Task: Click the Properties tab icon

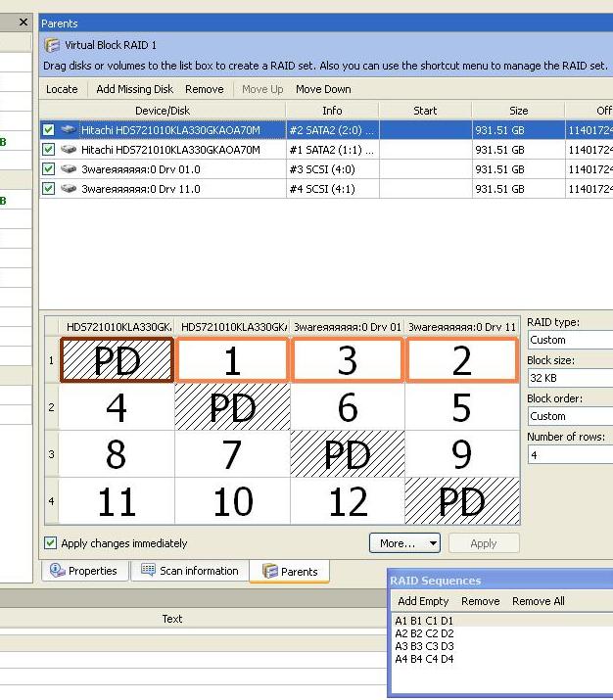Action: [x=57, y=570]
